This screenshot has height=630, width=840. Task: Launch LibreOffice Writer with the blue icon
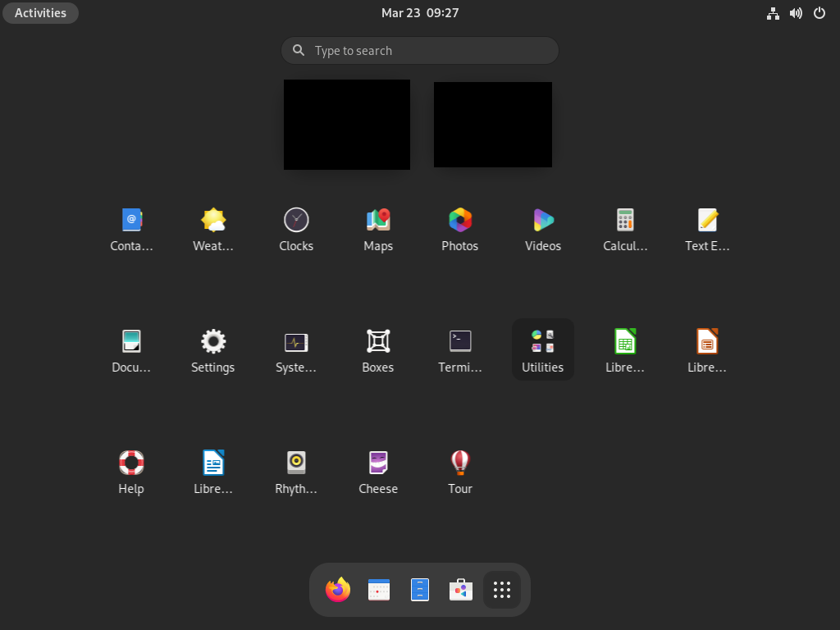[x=213, y=472]
